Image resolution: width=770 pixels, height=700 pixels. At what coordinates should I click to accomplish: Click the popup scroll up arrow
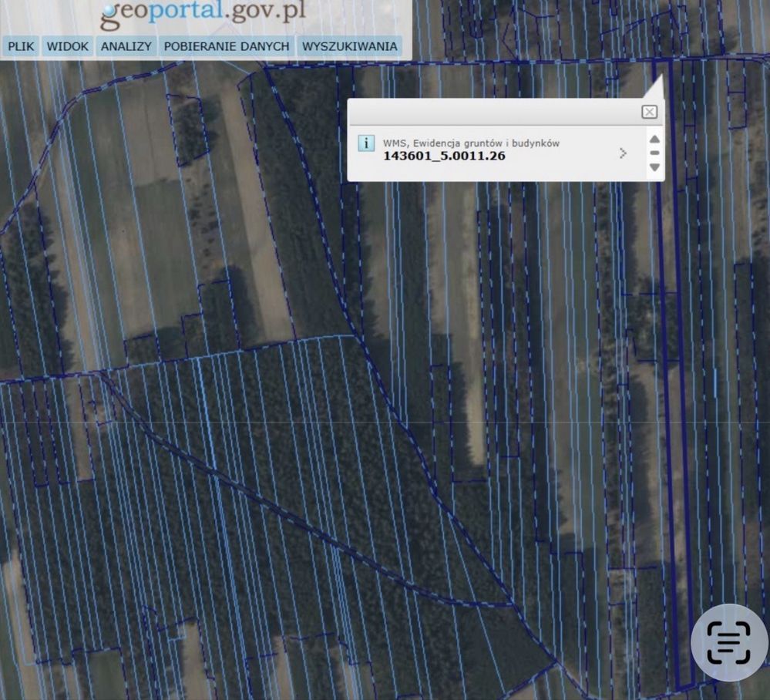[x=654, y=140]
